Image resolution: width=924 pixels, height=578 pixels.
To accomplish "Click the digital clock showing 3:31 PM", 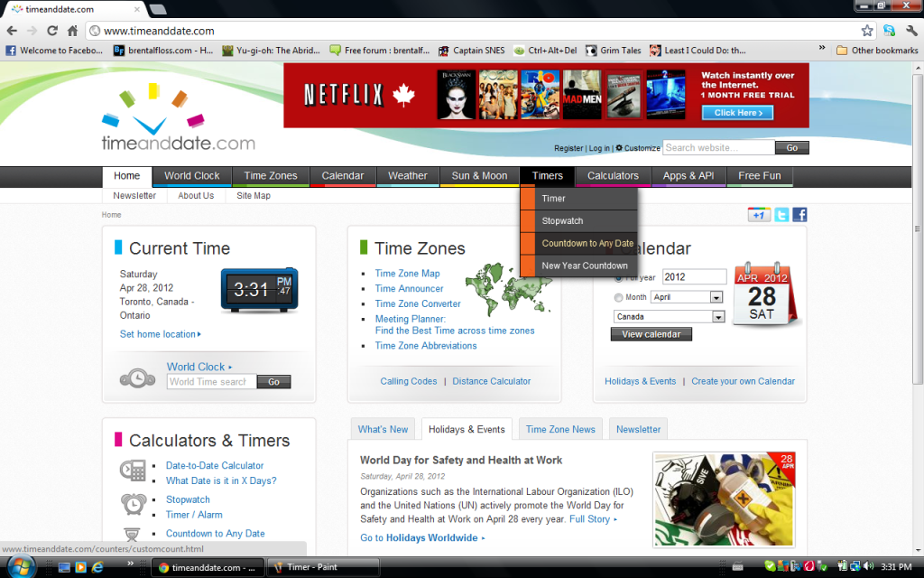I will [x=259, y=290].
